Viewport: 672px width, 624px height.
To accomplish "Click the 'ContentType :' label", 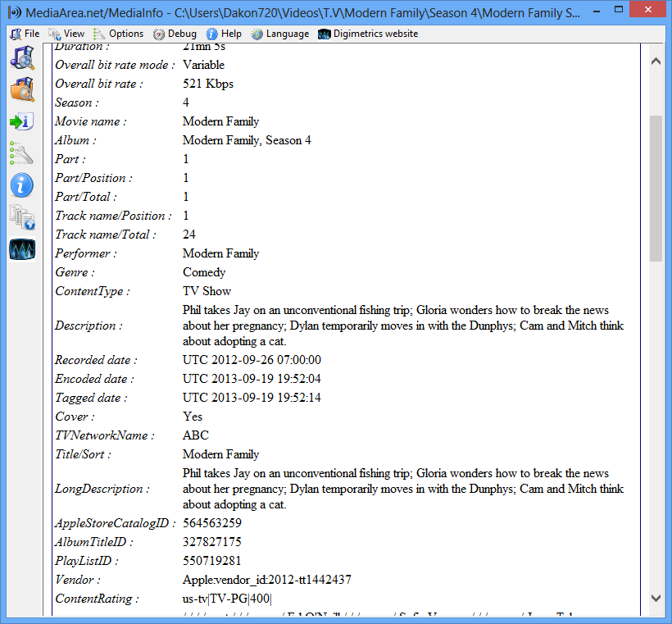I will 93,291.
